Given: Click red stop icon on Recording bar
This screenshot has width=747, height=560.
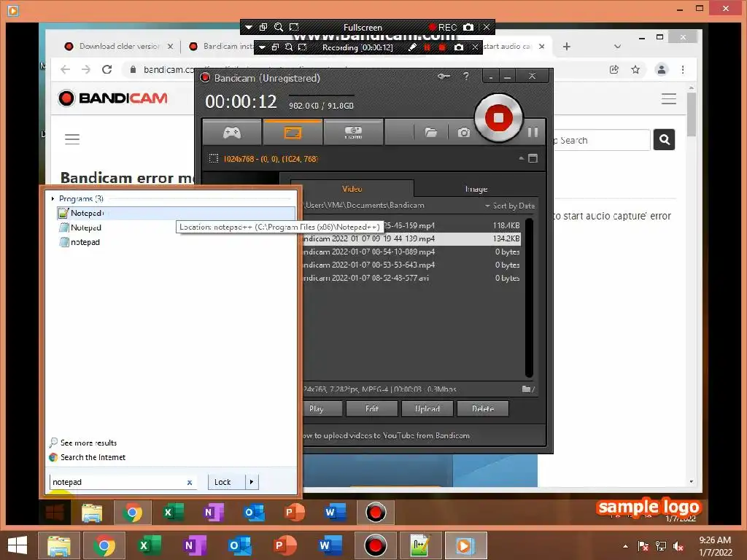Looking at the screenshot, I should [442, 47].
